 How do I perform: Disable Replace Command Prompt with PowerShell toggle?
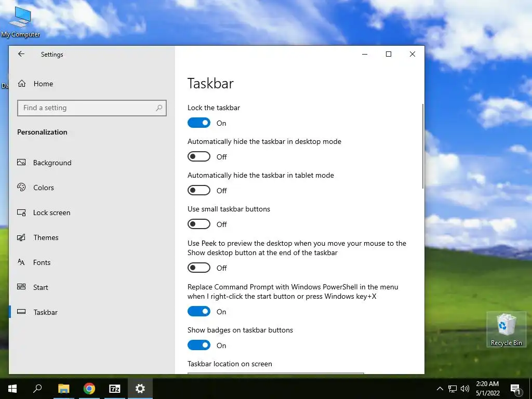(x=199, y=312)
